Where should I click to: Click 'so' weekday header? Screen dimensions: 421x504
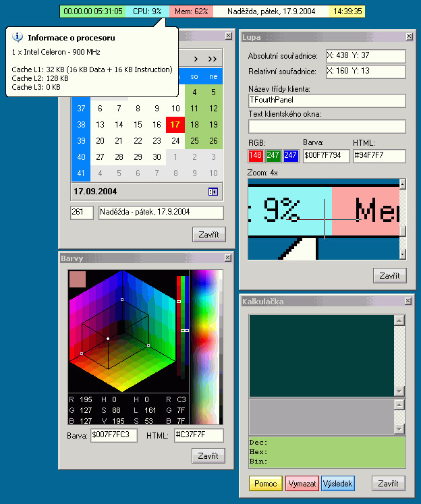(x=194, y=76)
